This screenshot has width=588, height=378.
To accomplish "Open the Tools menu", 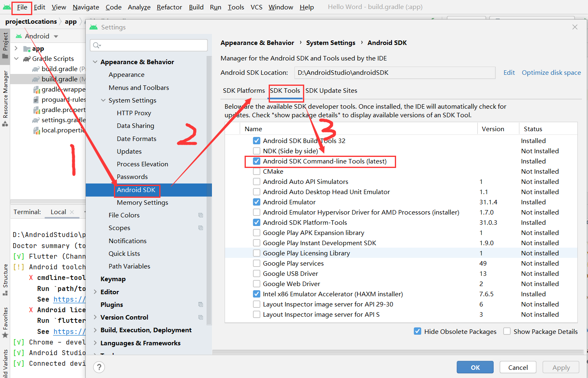I will [x=236, y=7].
